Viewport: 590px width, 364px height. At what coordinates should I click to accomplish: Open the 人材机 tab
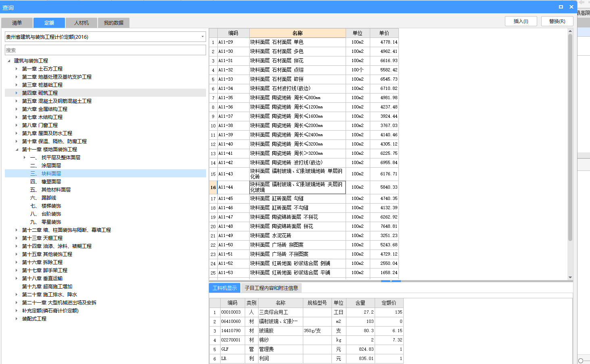pos(81,23)
